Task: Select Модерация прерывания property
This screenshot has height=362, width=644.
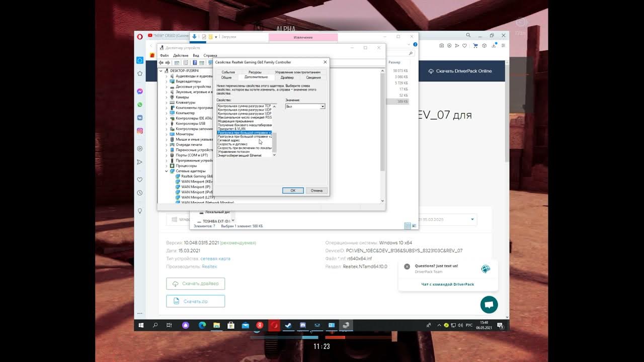Action: click(235, 121)
